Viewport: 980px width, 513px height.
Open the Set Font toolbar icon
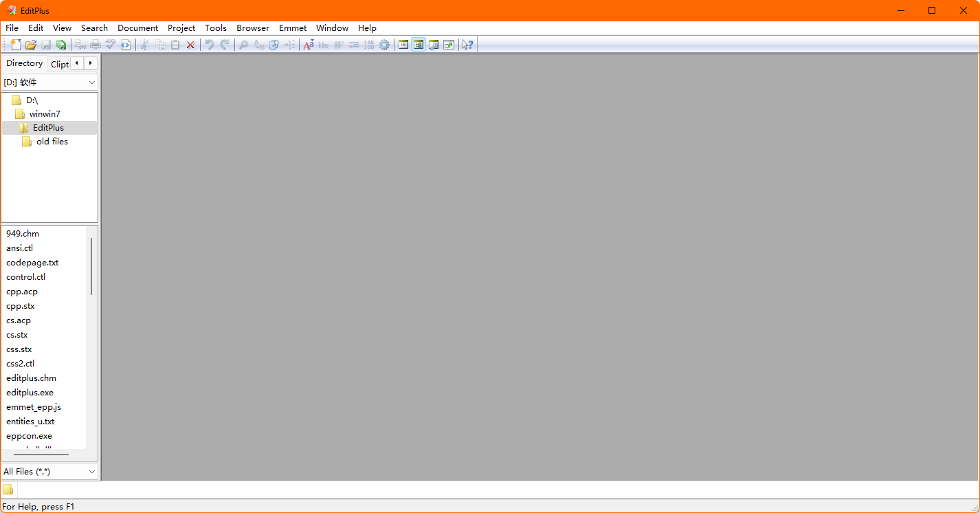[309, 45]
